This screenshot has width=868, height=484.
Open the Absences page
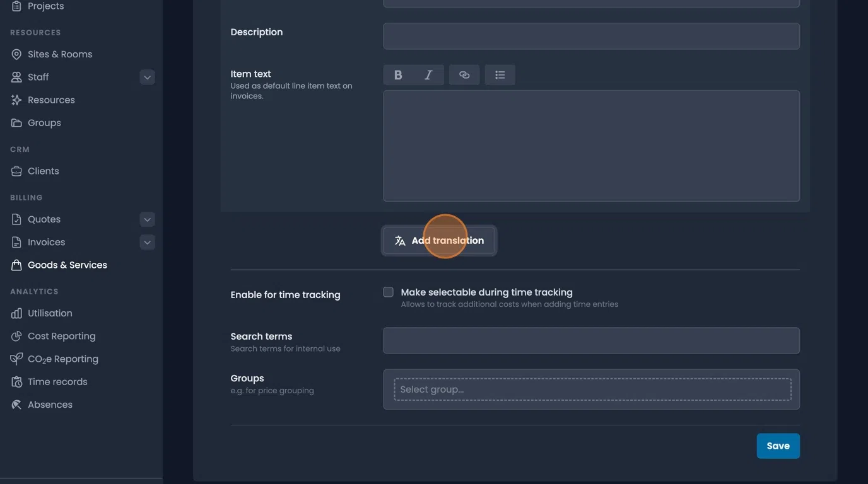click(x=50, y=404)
